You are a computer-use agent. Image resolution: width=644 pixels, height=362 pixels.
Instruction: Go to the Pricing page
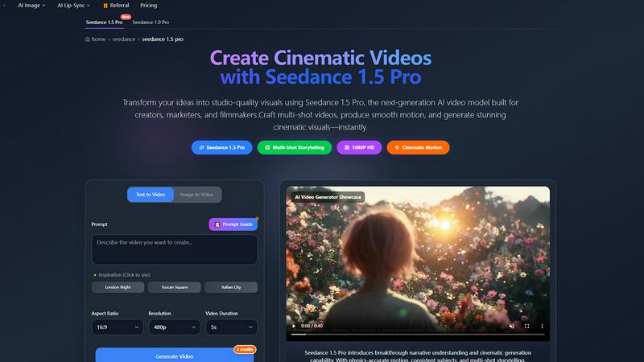(x=148, y=6)
